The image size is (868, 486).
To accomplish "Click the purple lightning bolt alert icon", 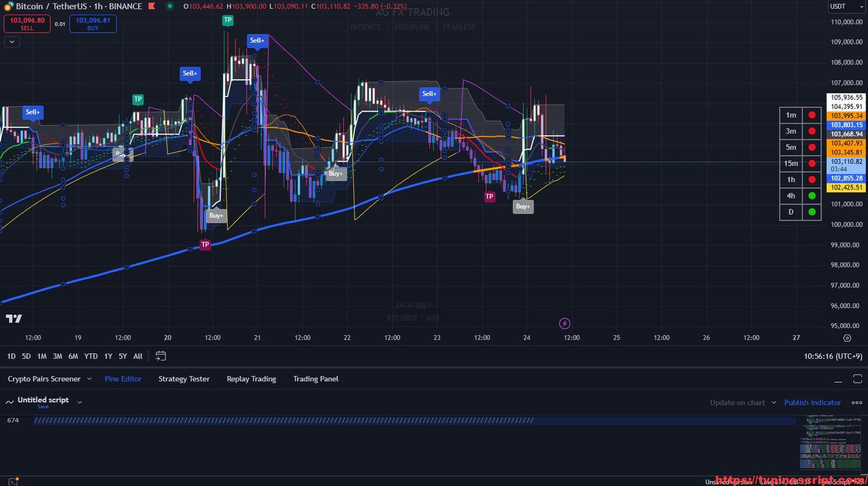I will point(564,324).
